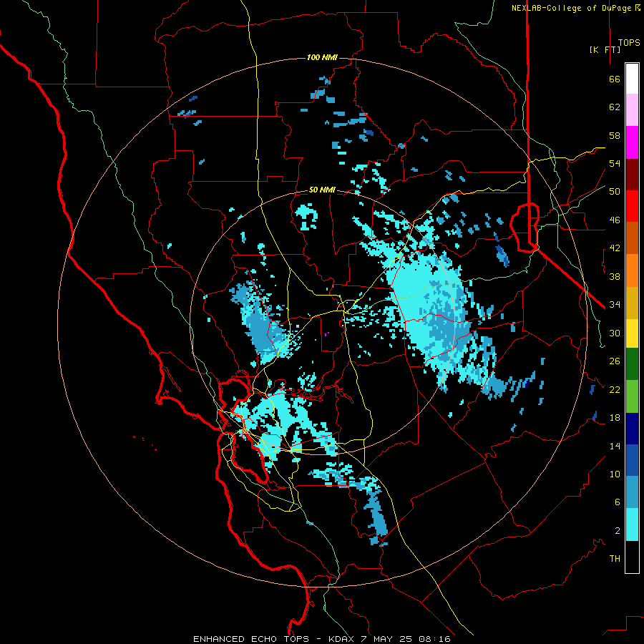This screenshot has height=644, width=644.
Task: Click the cyan legend swatch
Action: pyautogui.click(x=632, y=525)
